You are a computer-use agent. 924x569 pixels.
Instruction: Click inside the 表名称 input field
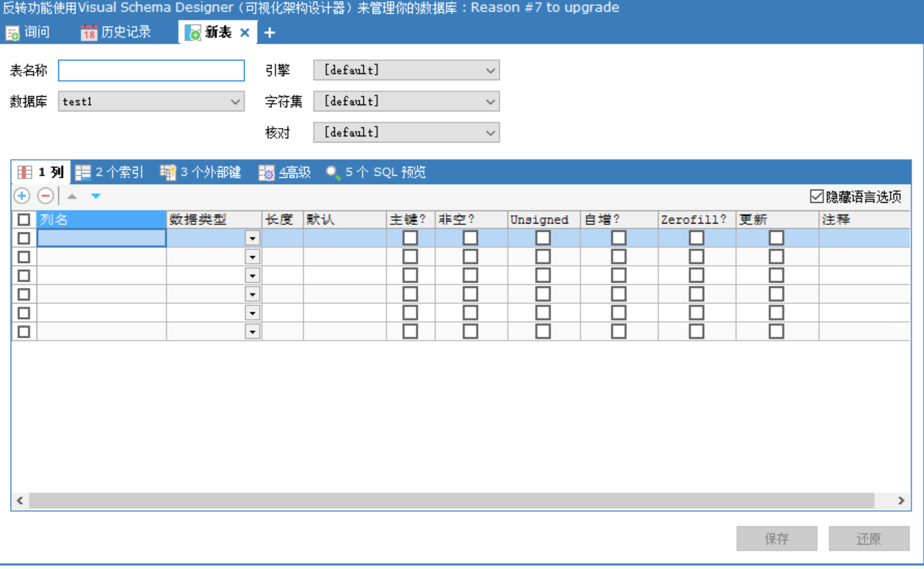point(151,70)
